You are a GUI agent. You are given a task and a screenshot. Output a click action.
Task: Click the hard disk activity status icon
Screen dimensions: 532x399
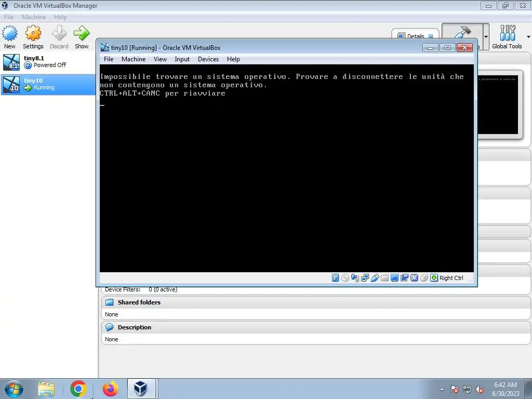(x=335, y=278)
